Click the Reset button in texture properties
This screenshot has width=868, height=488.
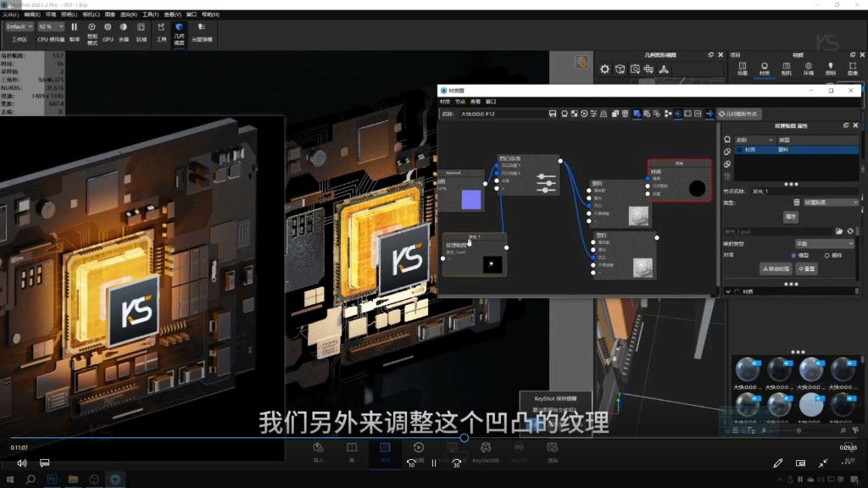pyautogui.click(x=807, y=269)
